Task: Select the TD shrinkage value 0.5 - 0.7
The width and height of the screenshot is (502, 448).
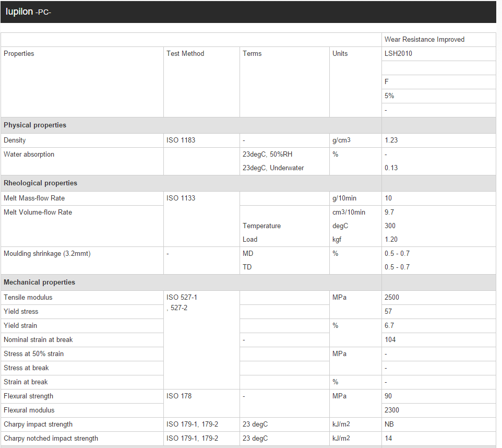Action: point(397,267)
